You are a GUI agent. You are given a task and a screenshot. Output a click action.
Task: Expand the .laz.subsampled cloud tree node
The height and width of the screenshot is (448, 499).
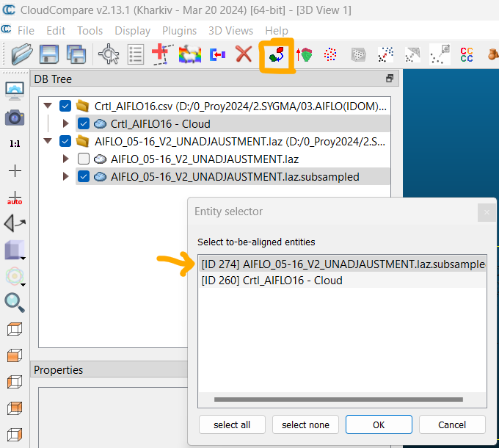click(x=66, y=176)
